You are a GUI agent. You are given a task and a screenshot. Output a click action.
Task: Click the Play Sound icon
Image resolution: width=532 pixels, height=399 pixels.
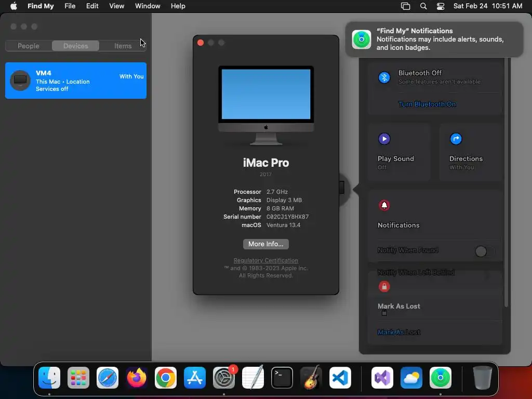point(384,139)
